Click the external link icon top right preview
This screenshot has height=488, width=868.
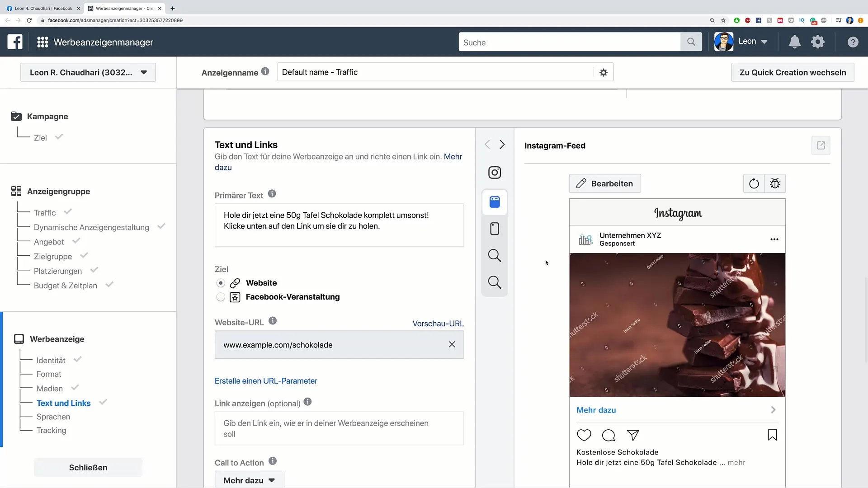[821, 145]
